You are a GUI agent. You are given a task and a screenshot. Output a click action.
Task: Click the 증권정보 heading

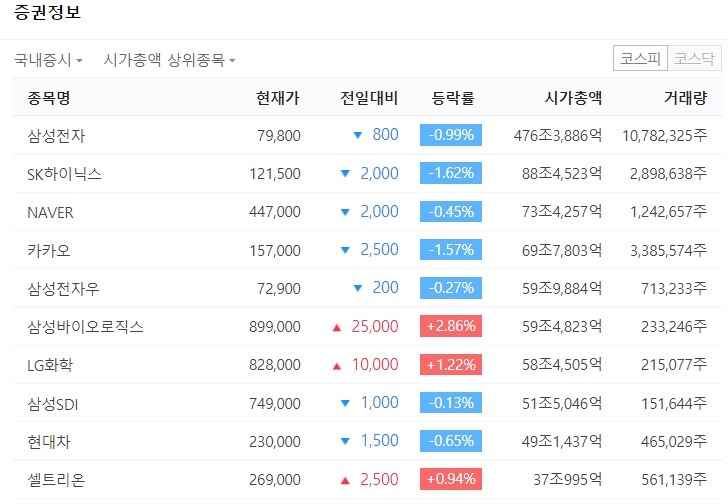[x=47, y=12]
